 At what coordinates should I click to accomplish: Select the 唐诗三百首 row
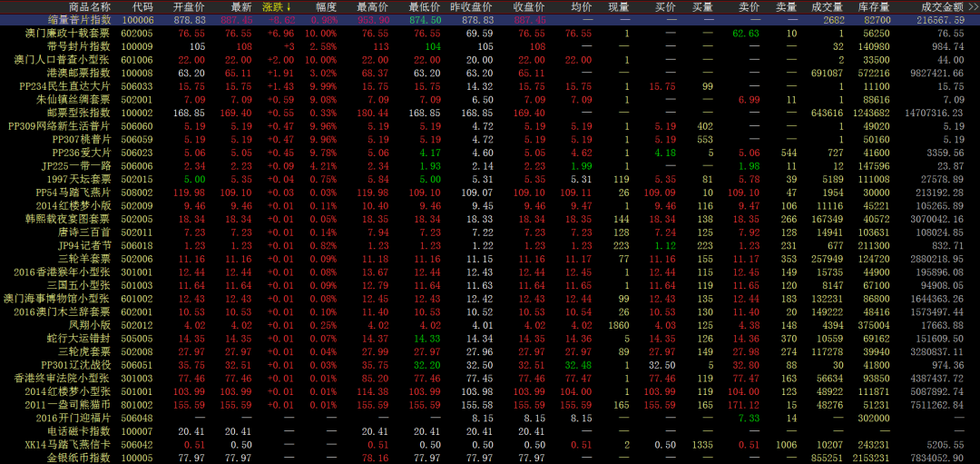(x=490, y=232)
